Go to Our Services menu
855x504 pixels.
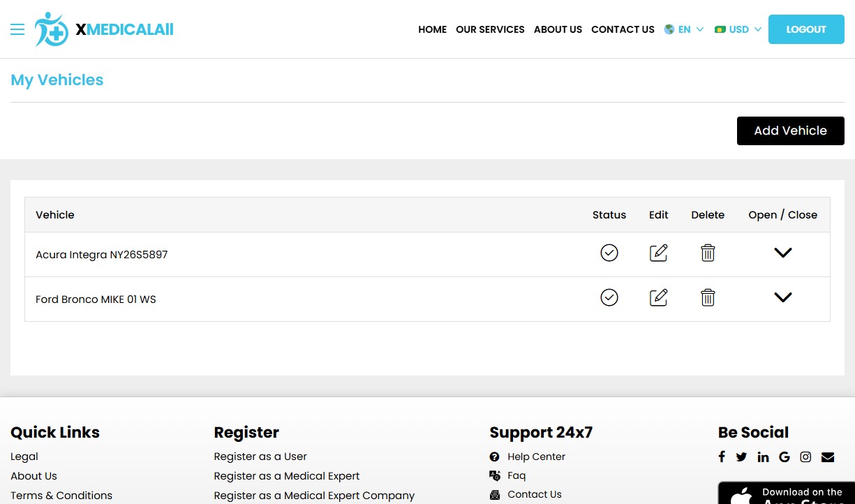click(x=490, y=29)
